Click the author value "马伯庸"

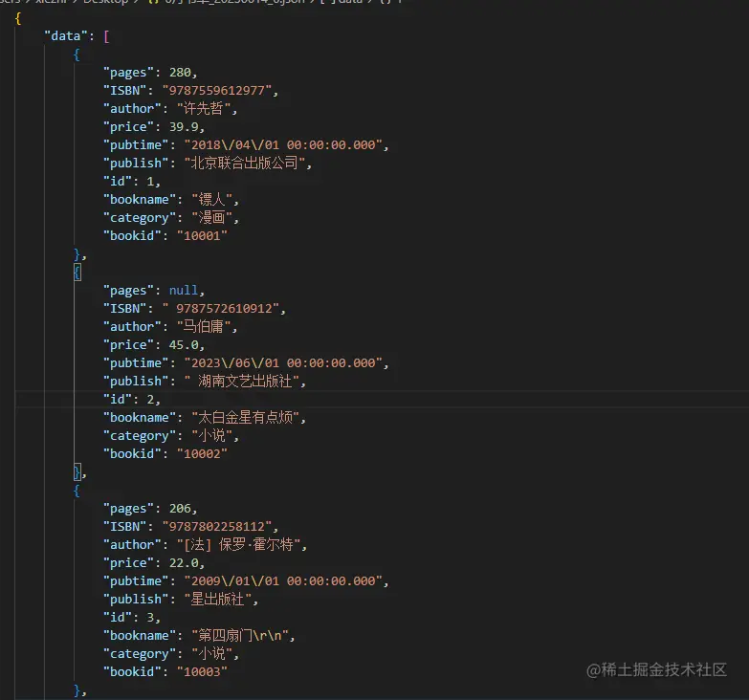[x=204, y=327]
